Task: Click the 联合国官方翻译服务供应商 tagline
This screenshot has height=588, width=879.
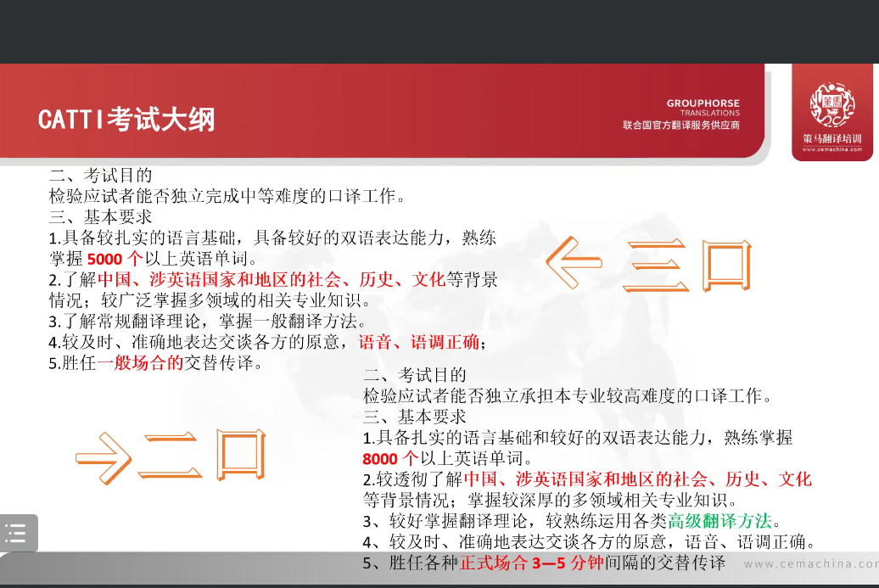Action: pos(681,125)
